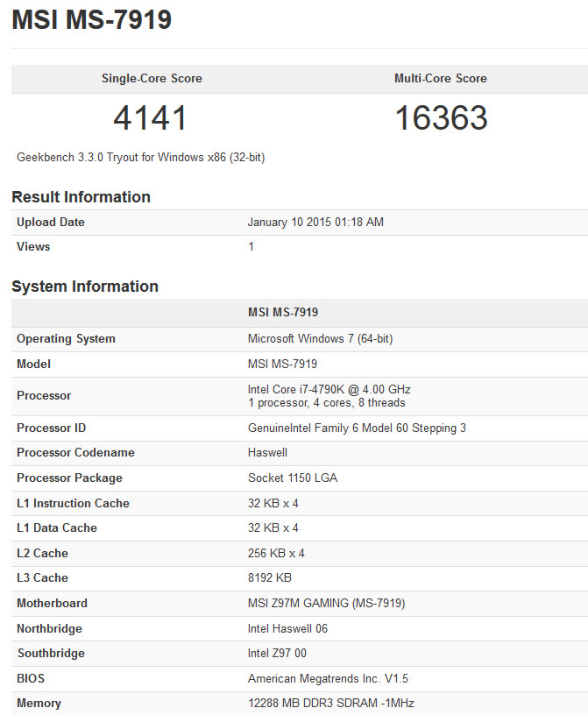Click 1 processor, 4 cores, 8 threads text
The height and width of the screenshot is (715, 588).
tap(327, 403)
